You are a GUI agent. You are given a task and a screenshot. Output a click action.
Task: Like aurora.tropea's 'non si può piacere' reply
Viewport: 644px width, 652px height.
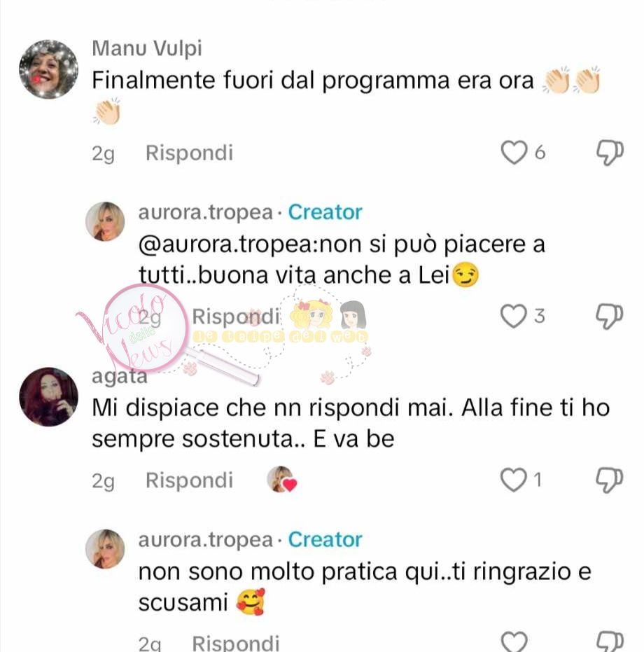(514, 316)
